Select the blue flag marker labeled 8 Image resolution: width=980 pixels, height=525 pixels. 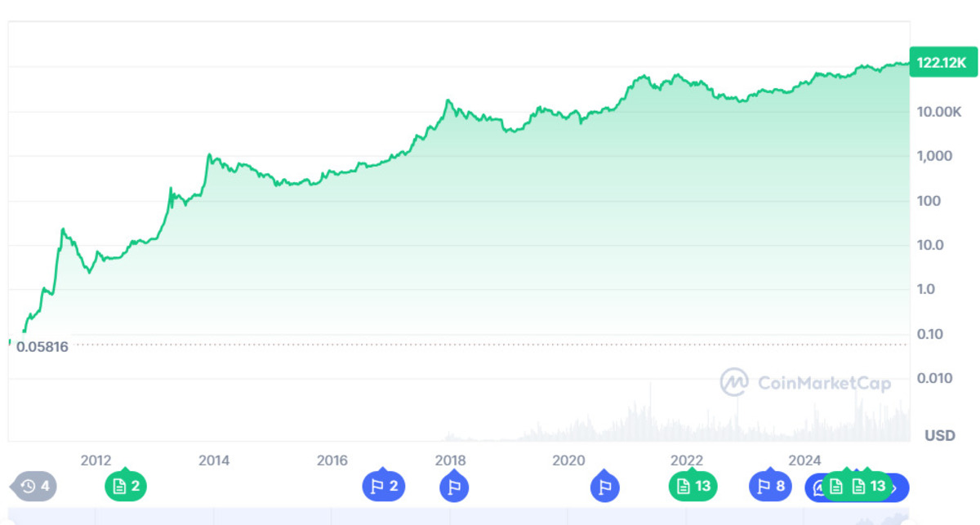tap(770, 487)
